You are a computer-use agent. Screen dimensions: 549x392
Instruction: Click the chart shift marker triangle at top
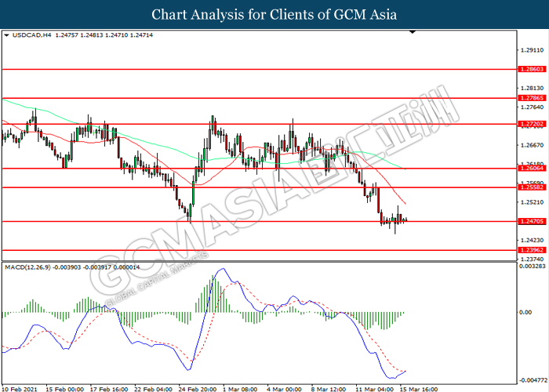click(413, 32)
